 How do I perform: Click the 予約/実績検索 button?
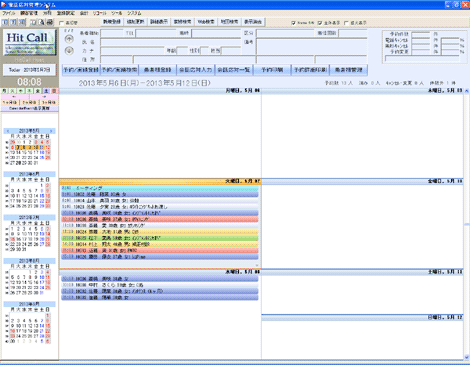(119, 70)
